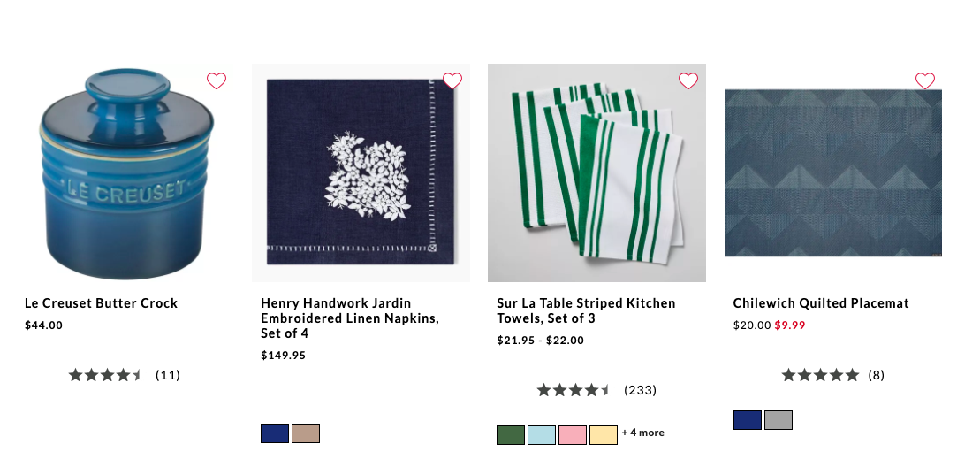Image resolution: width=980 pixels, height=467 pixels.
Task: Select navy blue swatch for Linen Napkins
Action: click(275, 433)
